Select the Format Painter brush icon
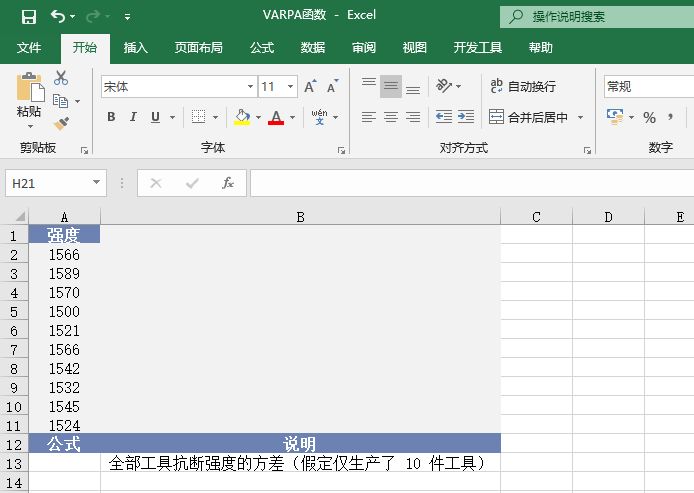Screen dimensions: 694x493 (x=61, y=124)
